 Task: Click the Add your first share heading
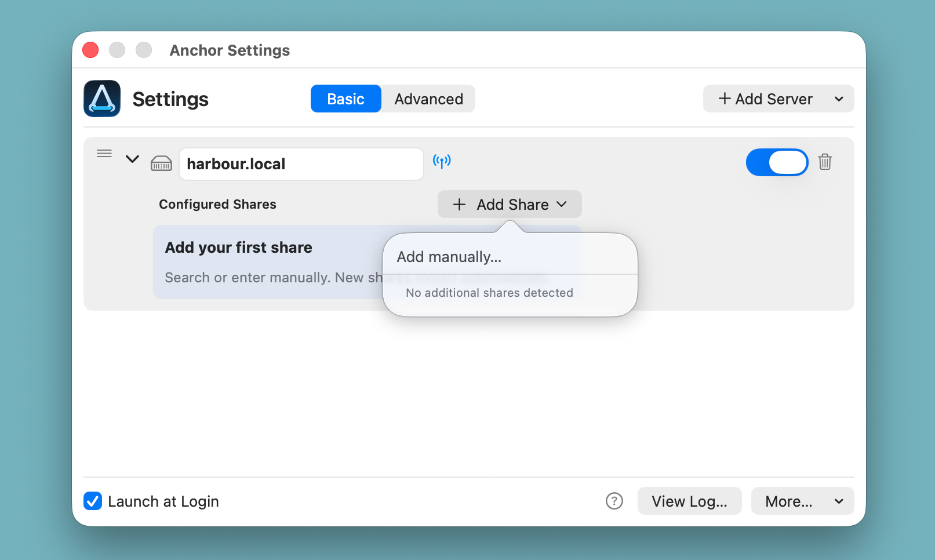pyautogui.click(x=239, y=248)
